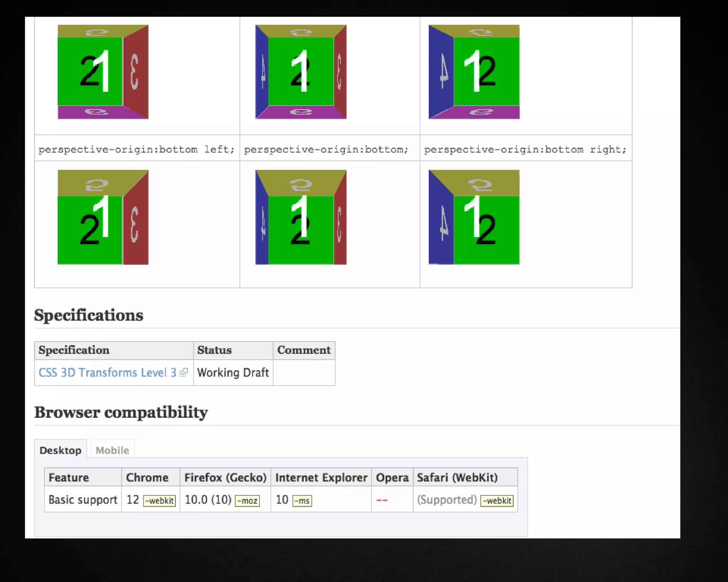Open the CSS 3D Transforms Level 3 link
728x582 pixels.
pos(107,372)
